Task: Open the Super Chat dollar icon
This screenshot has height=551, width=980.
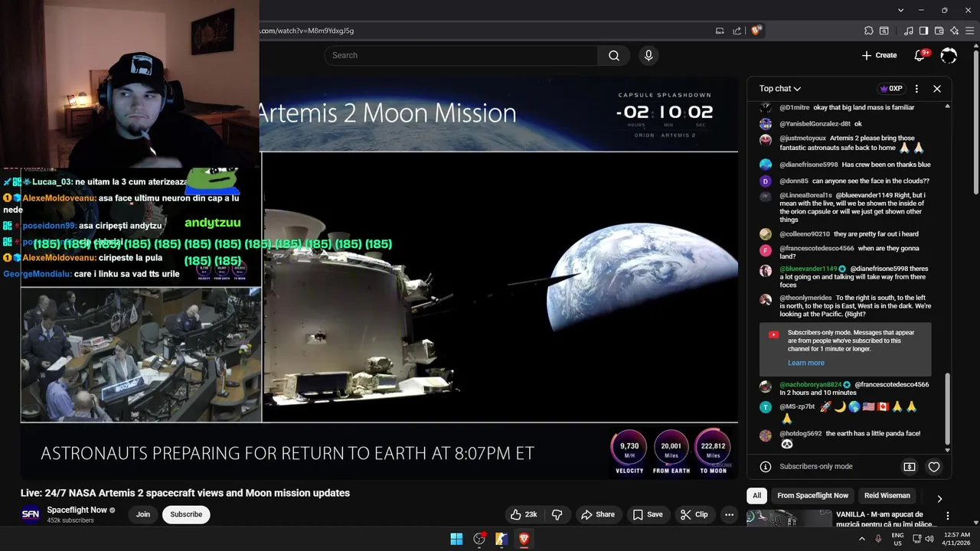Action: click(910, 467)
